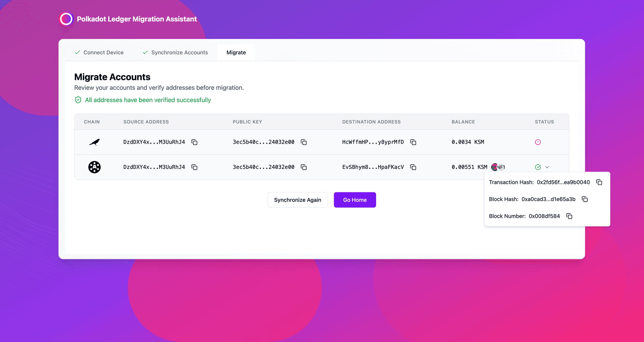Click the red error status icon

[538, 142]
